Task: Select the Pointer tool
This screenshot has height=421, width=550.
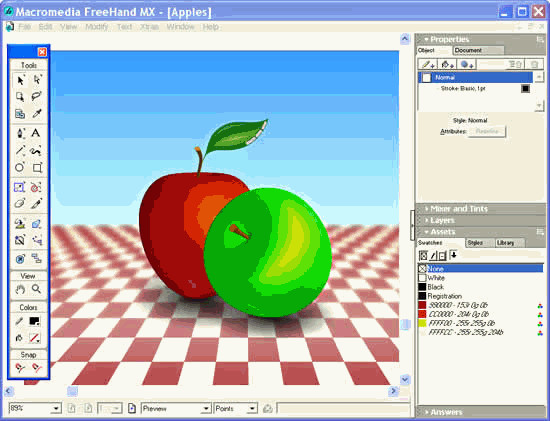Action: (x=20, y=80)
